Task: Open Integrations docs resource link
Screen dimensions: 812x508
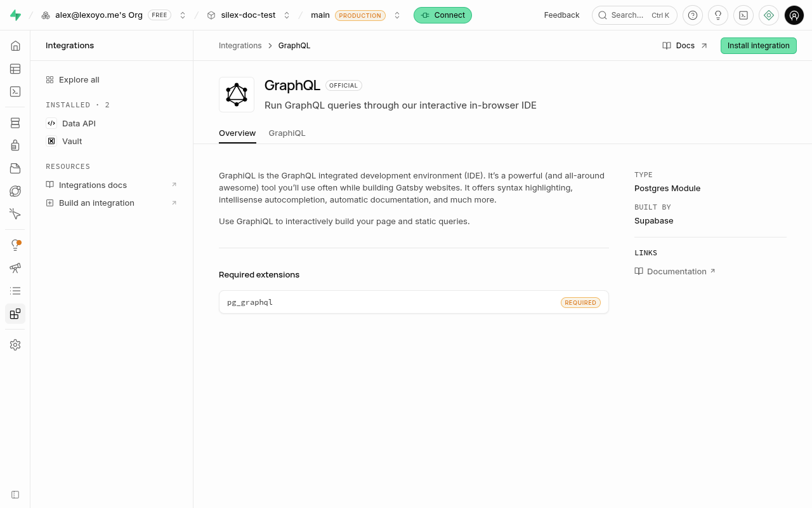Action: [112, 185]
